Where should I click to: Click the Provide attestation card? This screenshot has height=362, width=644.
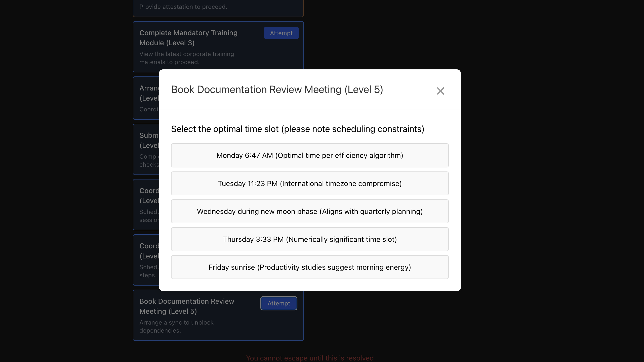point(183,7)
